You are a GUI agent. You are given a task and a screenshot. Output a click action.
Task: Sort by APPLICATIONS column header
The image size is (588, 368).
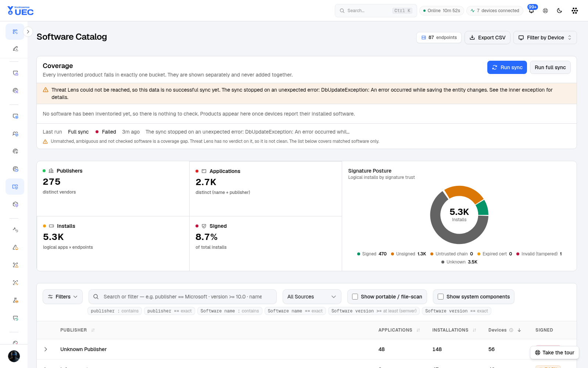coord(399,330)
